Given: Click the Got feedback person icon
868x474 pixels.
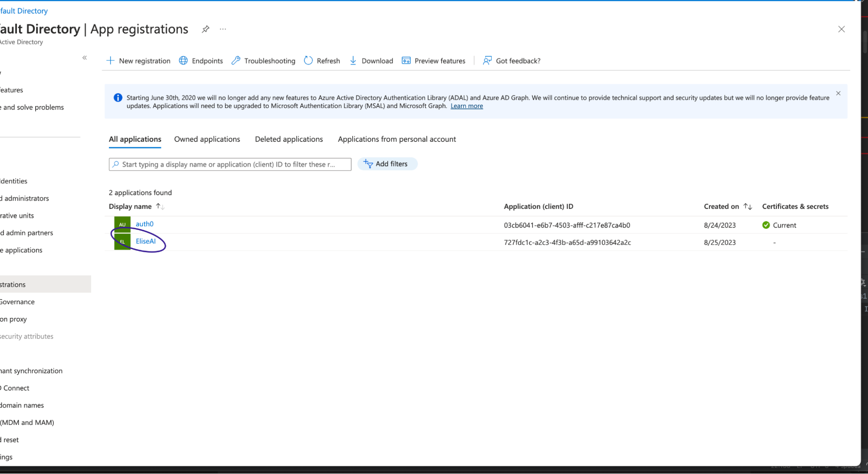Looking at the screenshot, I should coord(487,61).
